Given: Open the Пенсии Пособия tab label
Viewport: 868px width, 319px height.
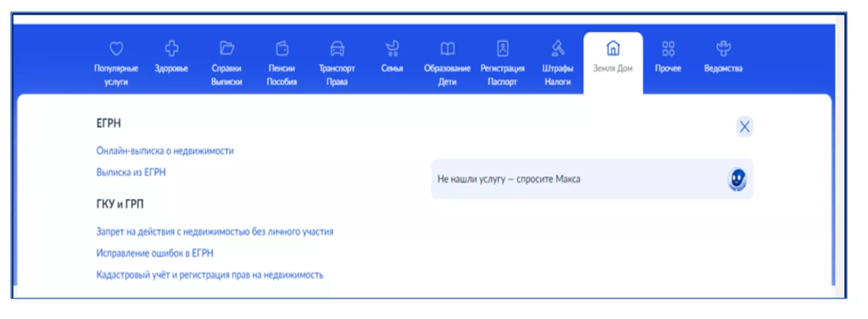Looking at the screenshot, I should (x=282, y=75).
